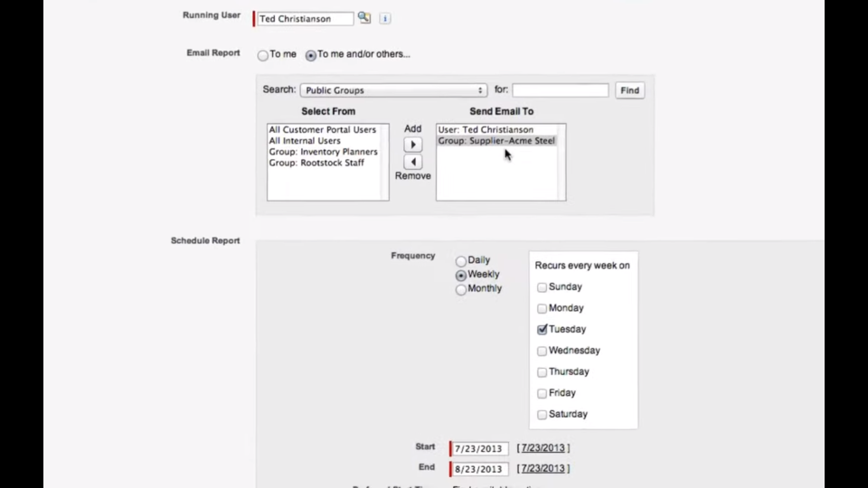Select 'All Customer Portal Users' in list
The height and width of the screenshot is (488, 868).
322,129
